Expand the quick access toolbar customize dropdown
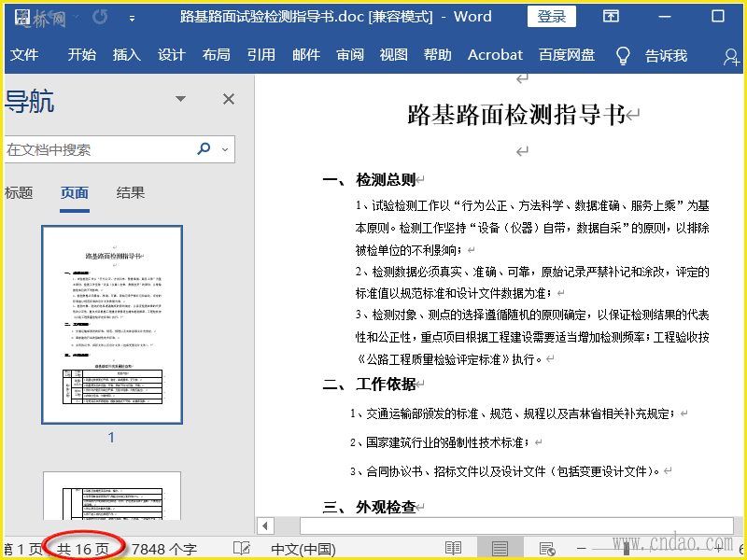The height and width of the screenshot is (560, 747). click(132, 19)
